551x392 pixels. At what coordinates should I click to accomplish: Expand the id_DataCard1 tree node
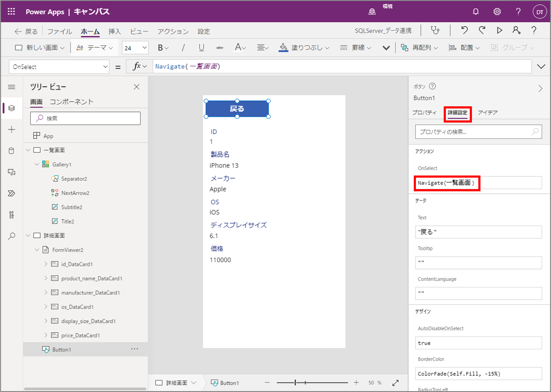(46, 264)
